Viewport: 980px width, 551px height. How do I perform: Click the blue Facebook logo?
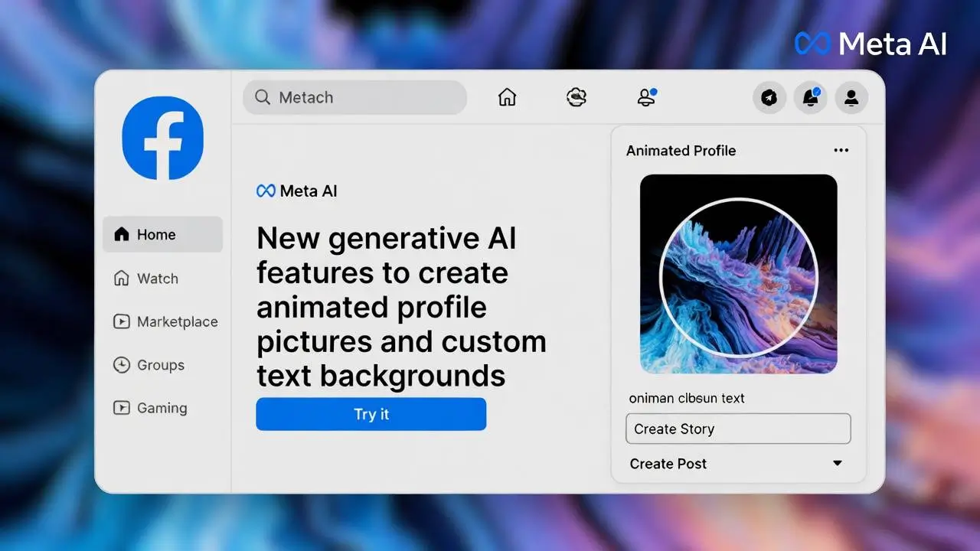(x=163, y=138)
